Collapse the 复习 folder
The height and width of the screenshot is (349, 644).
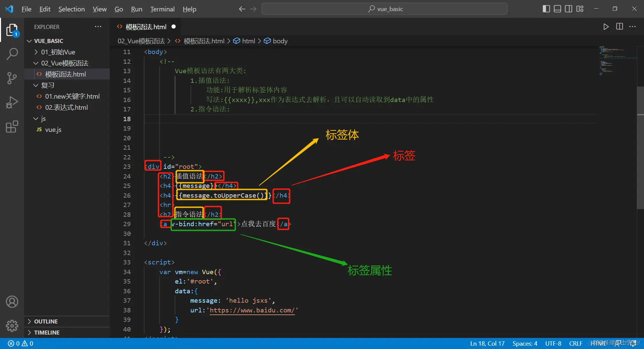pos(67,85)
